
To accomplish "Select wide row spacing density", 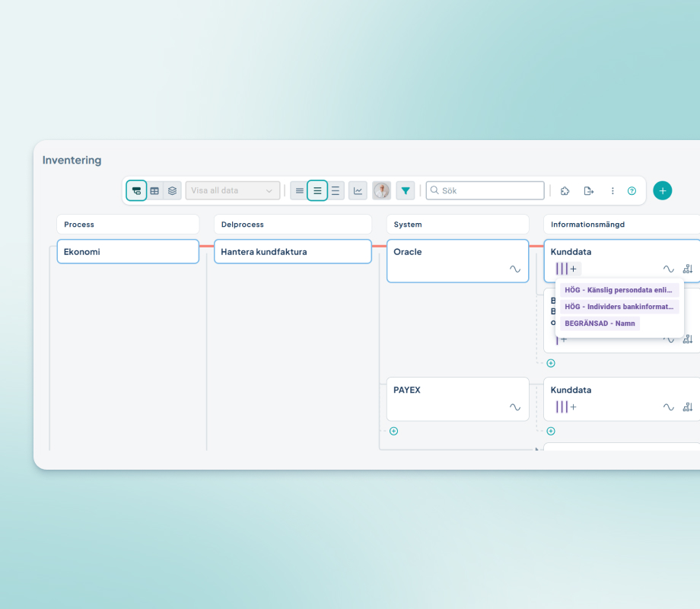I will [x=336, y=190].
